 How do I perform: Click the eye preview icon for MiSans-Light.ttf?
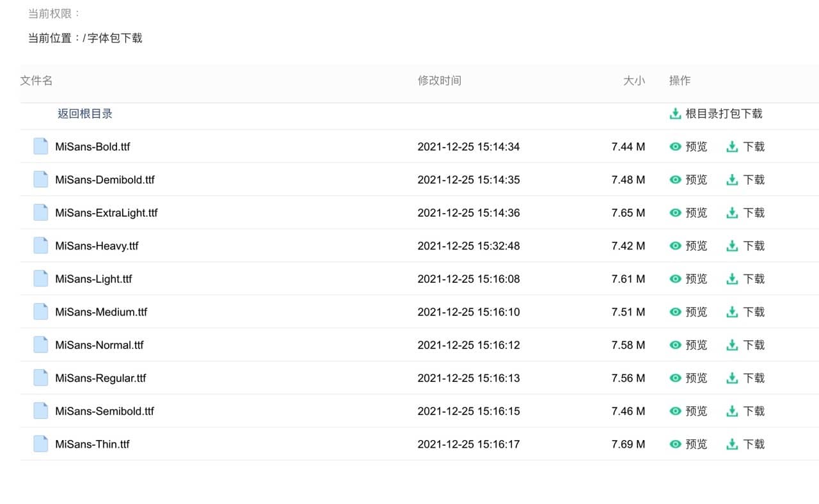pyautogui.click(x=675, y=279)
